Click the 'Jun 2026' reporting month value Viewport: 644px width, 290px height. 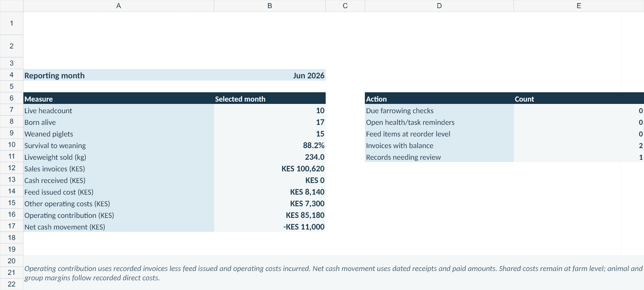pos(270,75)
